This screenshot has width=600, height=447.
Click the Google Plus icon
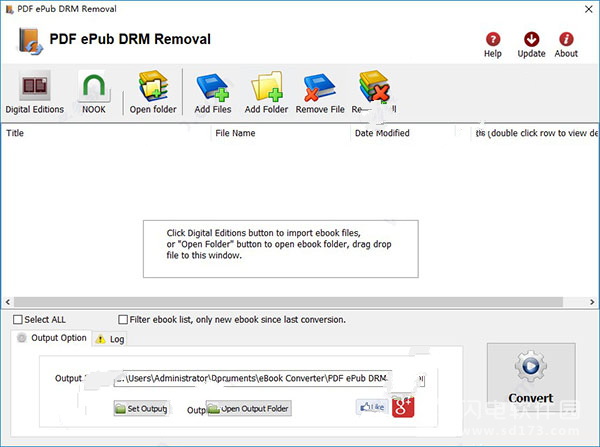[403, 407]
